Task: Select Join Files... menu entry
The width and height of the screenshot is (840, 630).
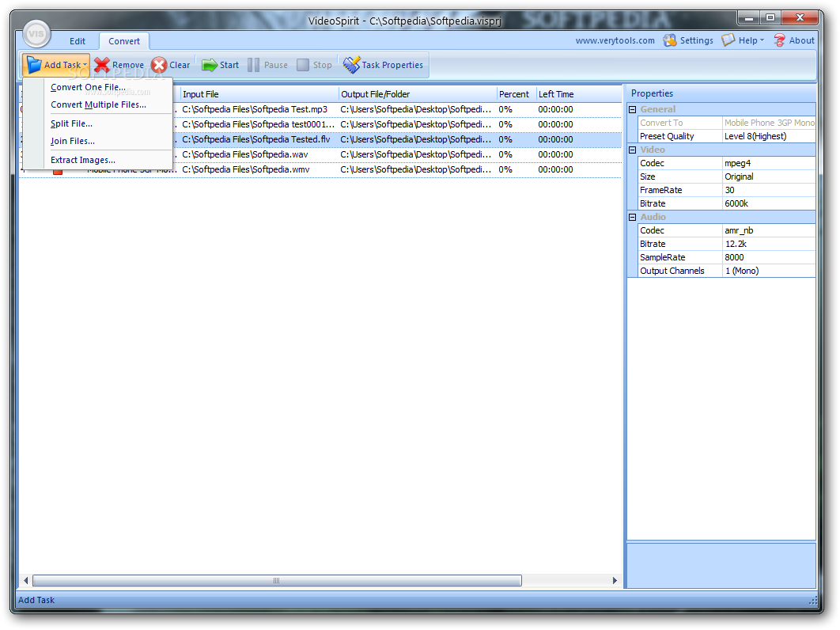Action: pos(72,141)
